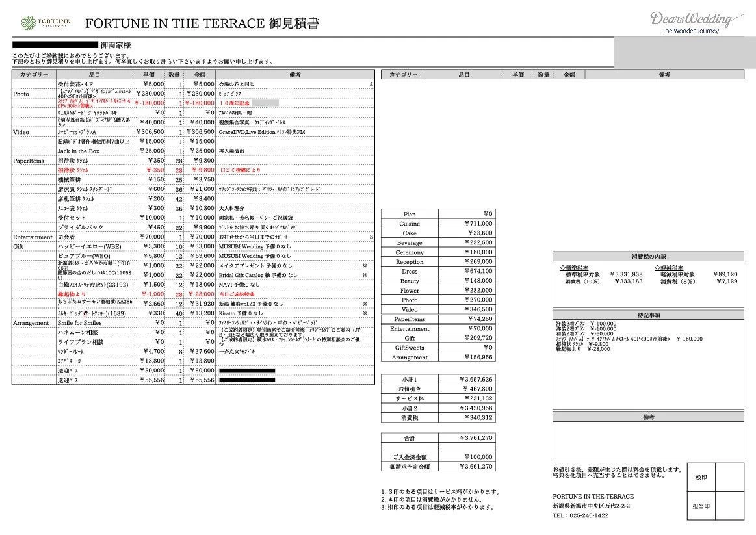Viewport: 756px width, 535px height.
Task: Click the '担当印' stamp box
Action: (x=701, y=506)
